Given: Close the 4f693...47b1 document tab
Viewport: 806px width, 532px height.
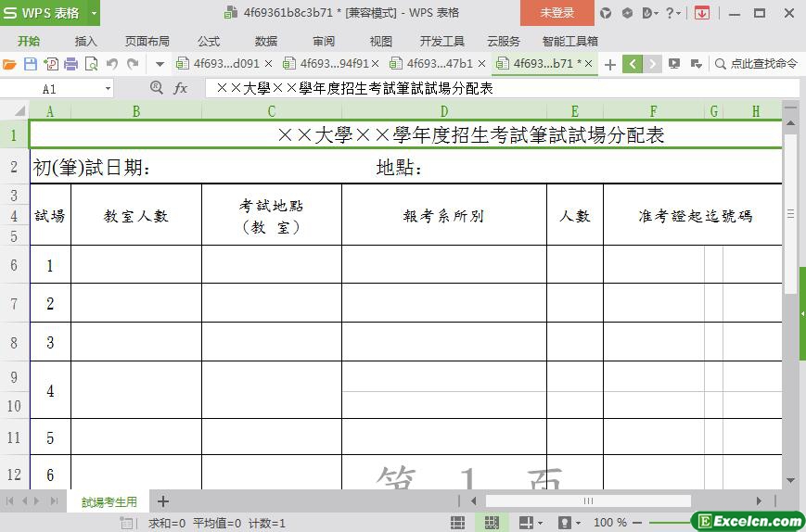Looking at the screenshot, I should (x=481, y=64).
